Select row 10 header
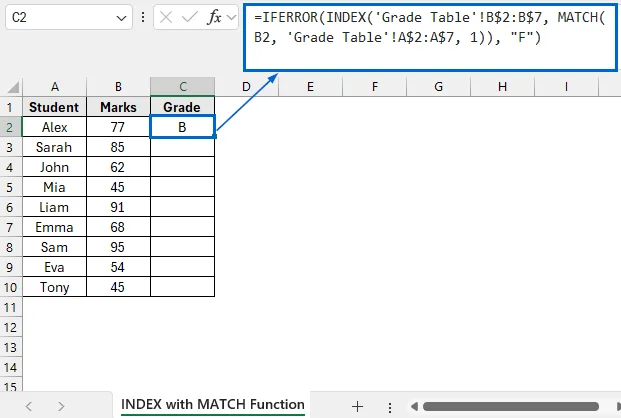 pos(10,287)
